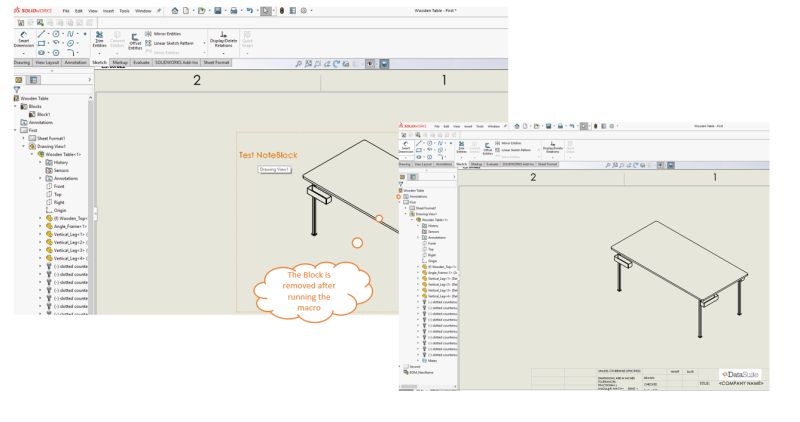Screen dimensions: 800x422
Task: Open Sheet Format tab in left window
Action: (216, 63)
